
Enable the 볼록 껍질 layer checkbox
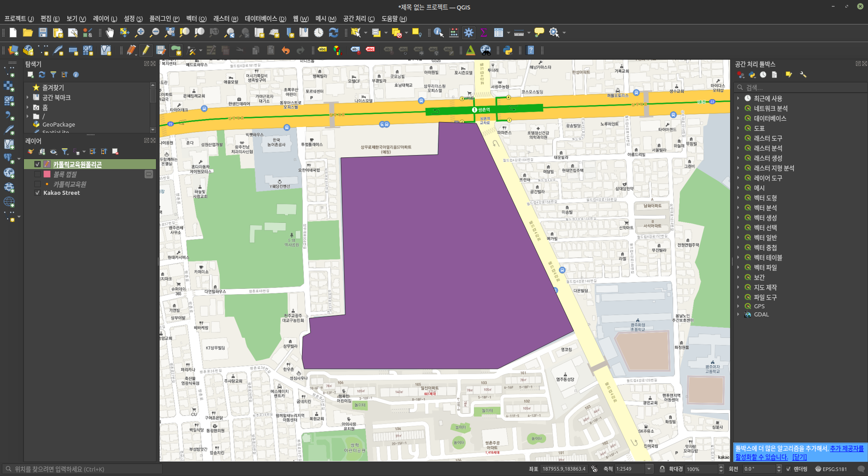pyautogui.click(x=38, y=174)
